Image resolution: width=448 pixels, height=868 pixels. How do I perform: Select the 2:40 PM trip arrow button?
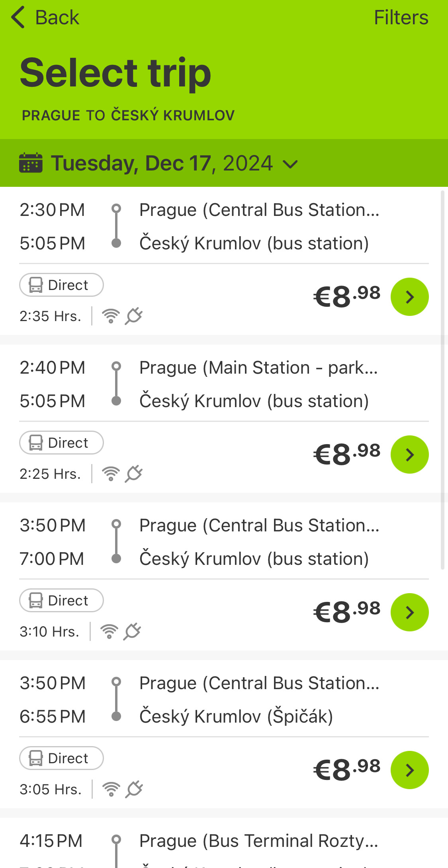[409, 455]
